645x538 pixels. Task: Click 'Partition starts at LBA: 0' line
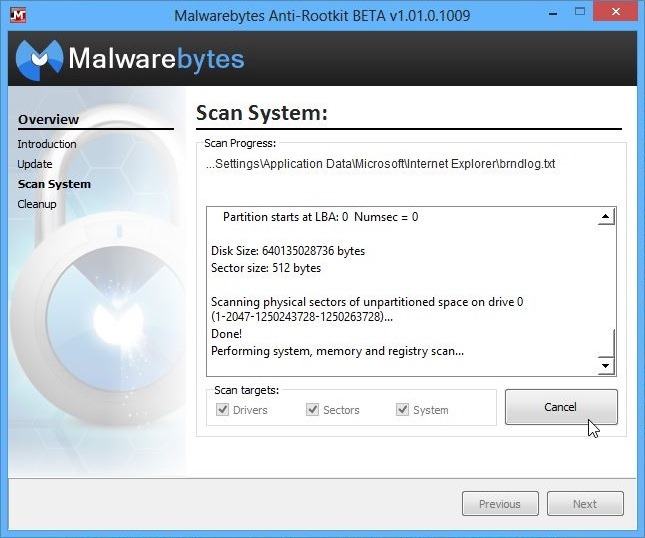click(320, 217)
